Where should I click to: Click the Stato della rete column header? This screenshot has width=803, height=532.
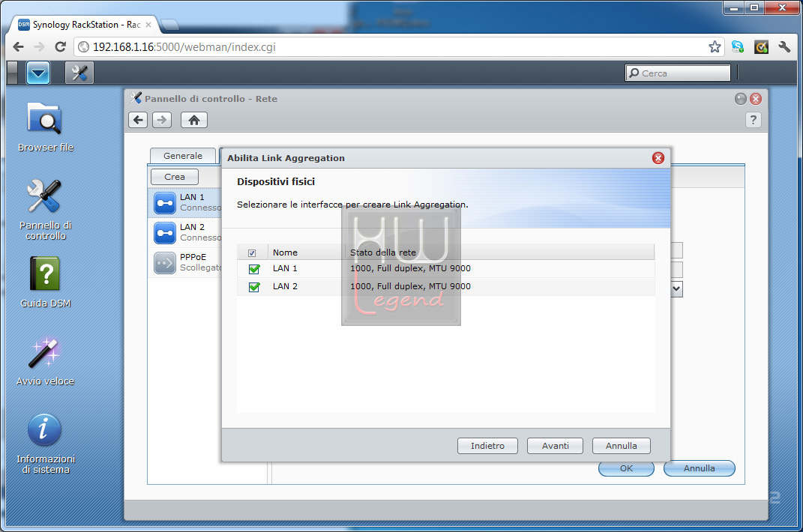click(500, 253)
